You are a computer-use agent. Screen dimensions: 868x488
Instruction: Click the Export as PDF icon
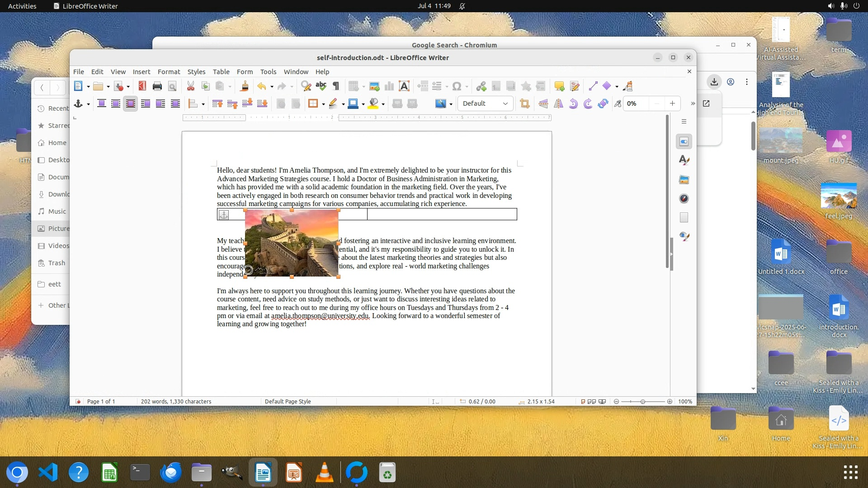[x=142, y=86]
